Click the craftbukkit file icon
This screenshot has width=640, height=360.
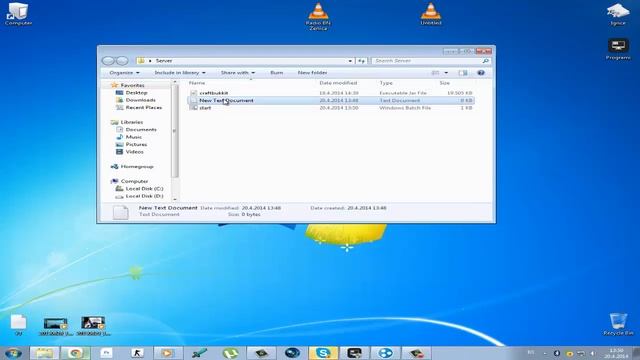click(x=194, y=93)
